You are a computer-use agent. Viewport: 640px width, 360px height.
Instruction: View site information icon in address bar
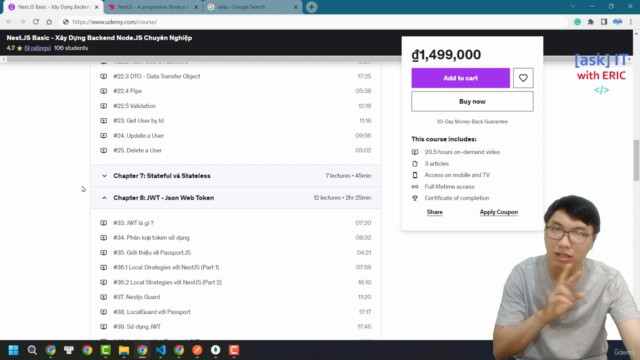point(66,22)
